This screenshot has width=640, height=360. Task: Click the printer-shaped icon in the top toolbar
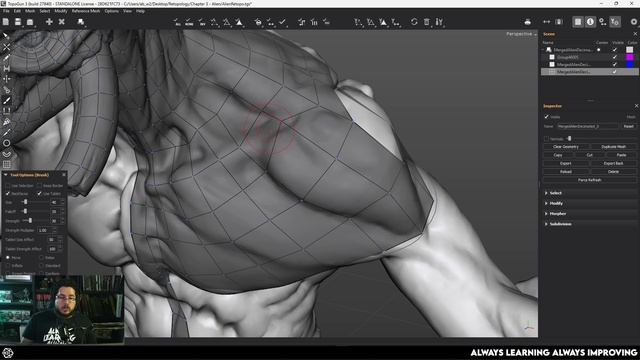pos(527,22)
